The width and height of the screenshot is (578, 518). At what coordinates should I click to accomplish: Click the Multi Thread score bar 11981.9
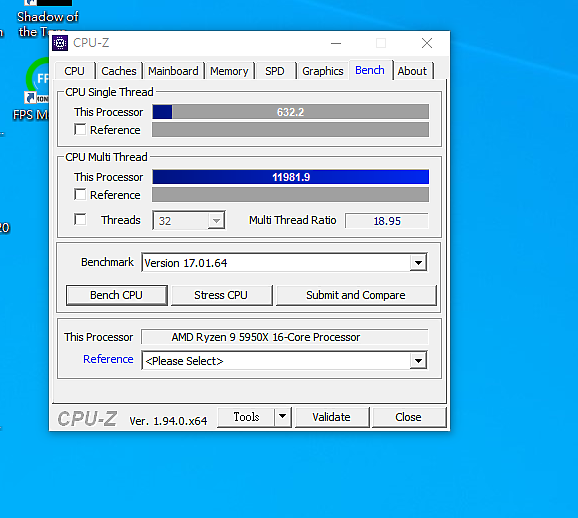(x=290, y=177)
